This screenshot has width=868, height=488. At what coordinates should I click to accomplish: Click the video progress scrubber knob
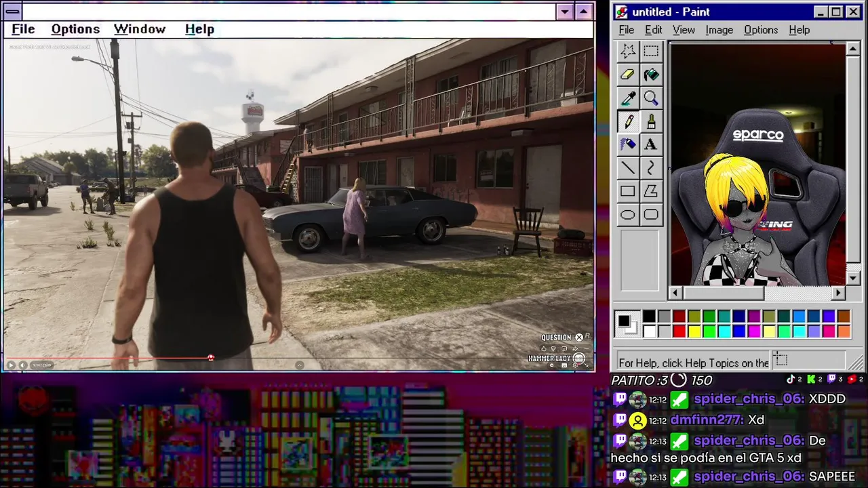tap(211, 357)
